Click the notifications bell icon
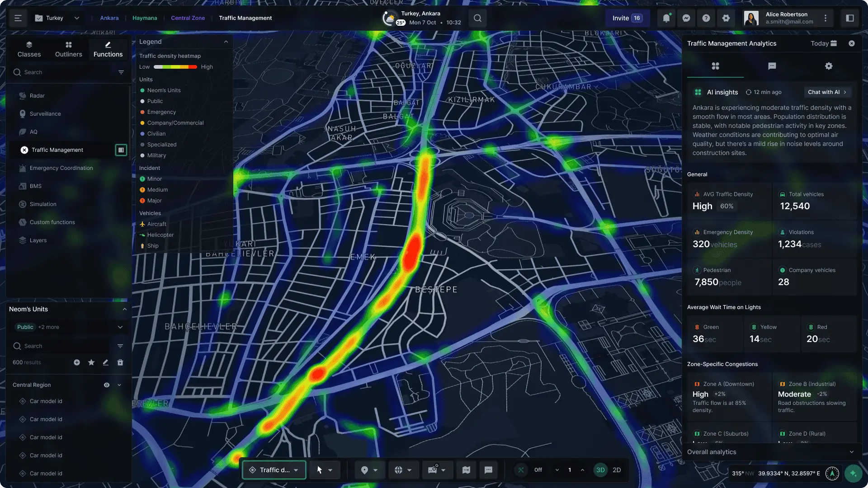This screenshot has width=868, height=488. click(666, 18)
